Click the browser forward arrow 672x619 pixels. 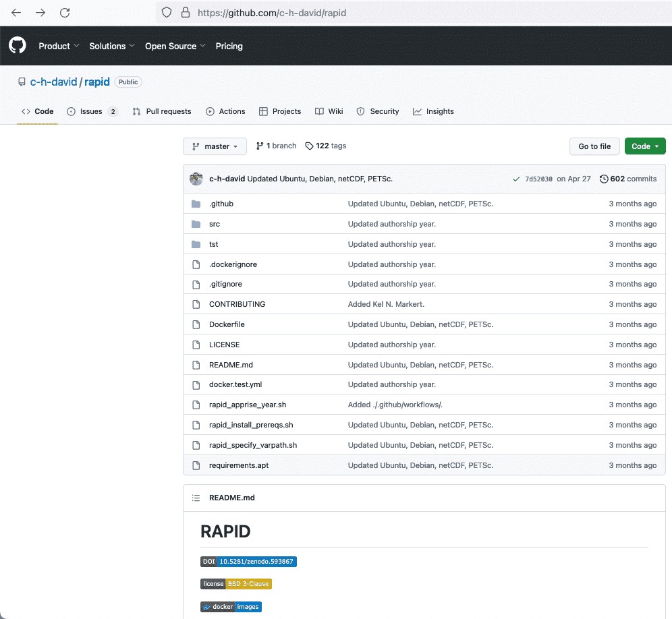tap(40, 13)
